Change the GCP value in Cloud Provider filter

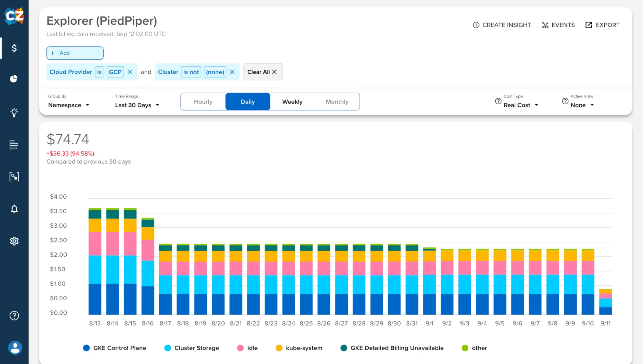click(115, 72)
